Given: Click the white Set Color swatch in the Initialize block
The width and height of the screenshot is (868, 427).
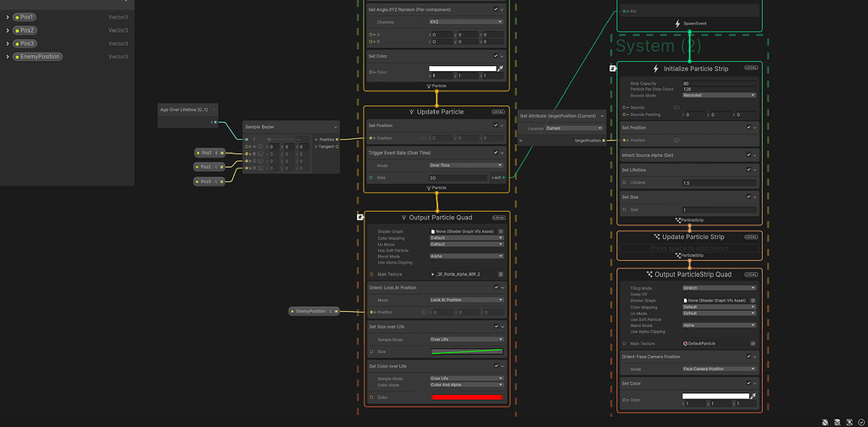Looking at the screenshot, I should pos(462,69).
